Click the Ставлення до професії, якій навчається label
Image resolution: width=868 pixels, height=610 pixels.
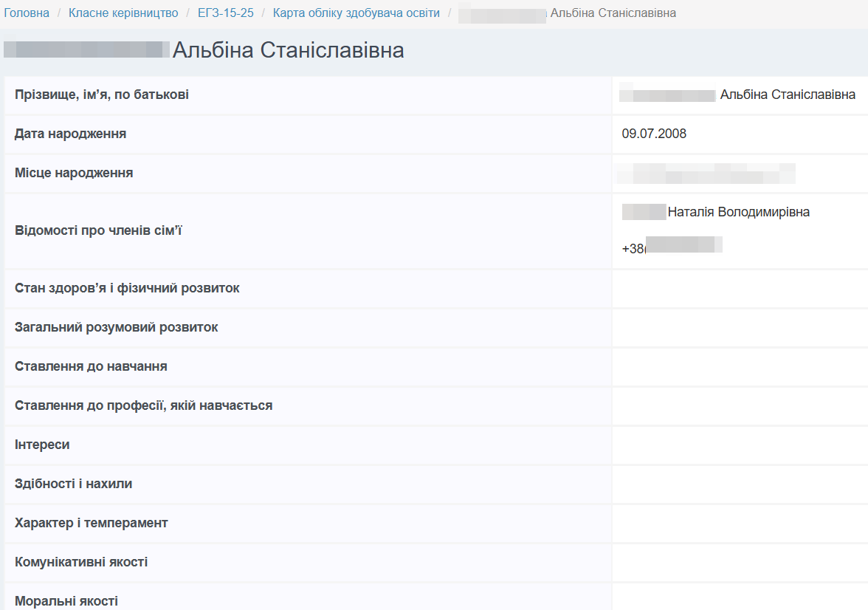click(143, 405)
